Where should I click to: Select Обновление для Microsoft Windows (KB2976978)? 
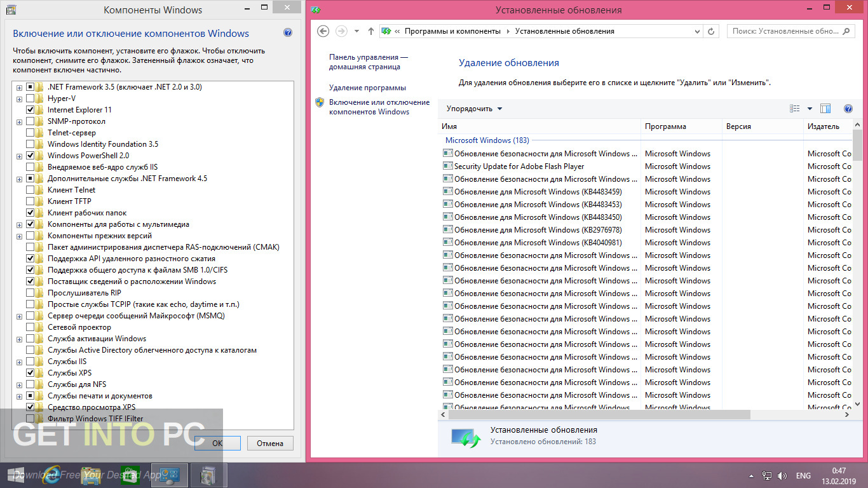pyautogui.click(x=538, y=230)
